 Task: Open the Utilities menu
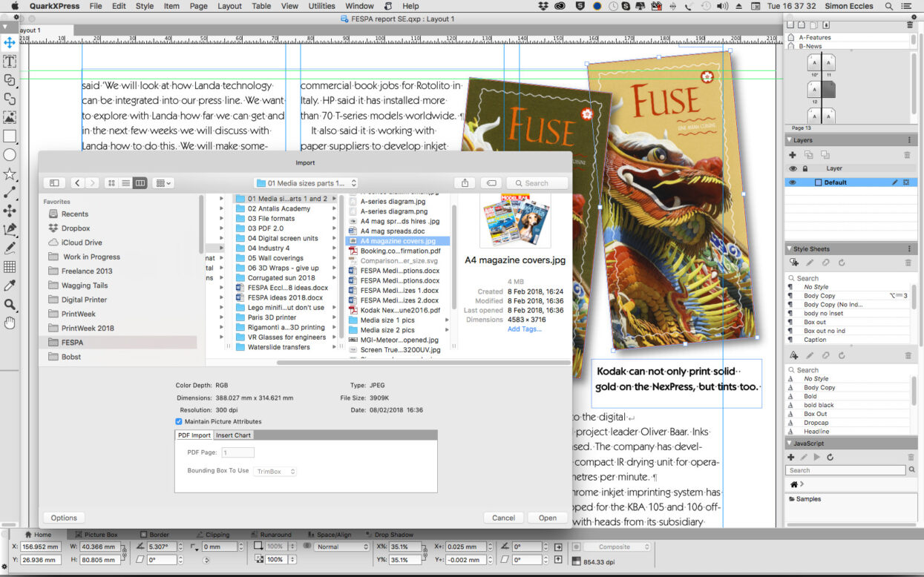pos(321,6)
